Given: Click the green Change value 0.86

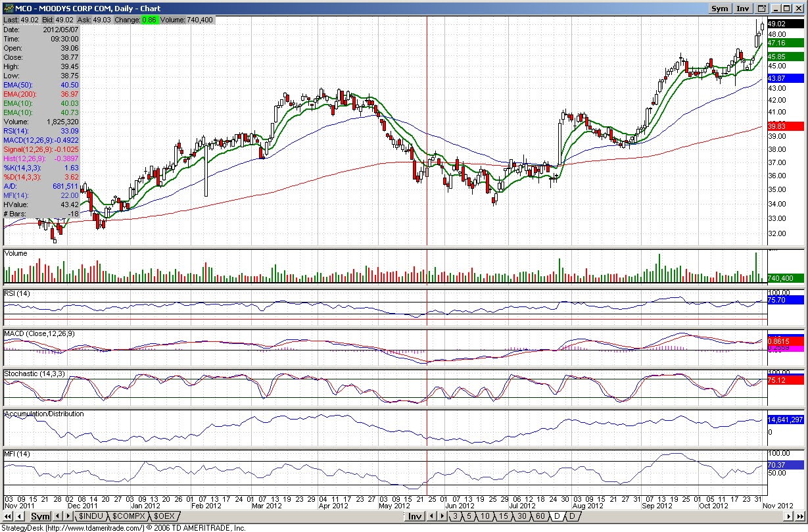Looking at the screenshot, I should pyautogui.click(x=149, y=20).
